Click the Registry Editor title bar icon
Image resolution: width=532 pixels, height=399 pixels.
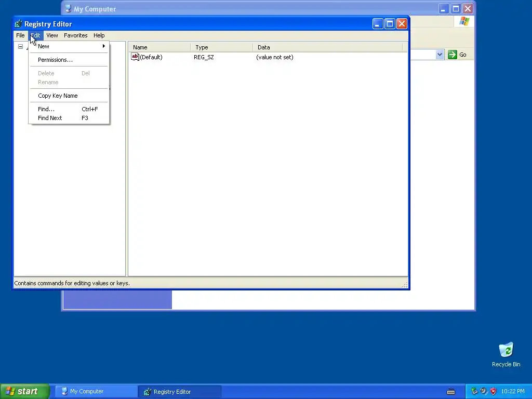pos(18,24)
